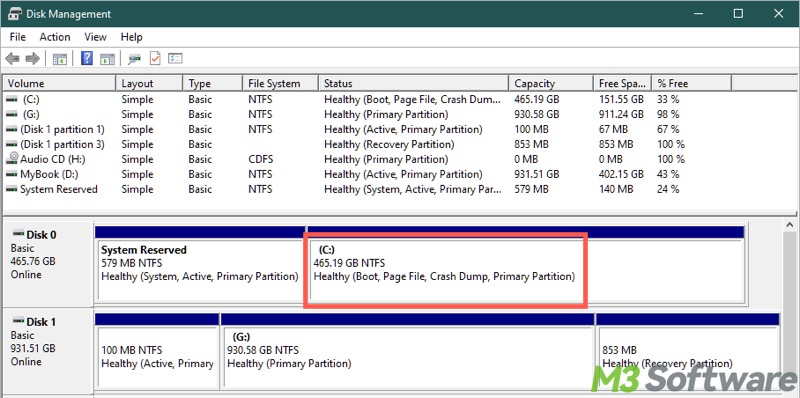This screenshot has width=800, height=398.
Task: Click the CDFS file system cell
Action: tap(260, 159)
